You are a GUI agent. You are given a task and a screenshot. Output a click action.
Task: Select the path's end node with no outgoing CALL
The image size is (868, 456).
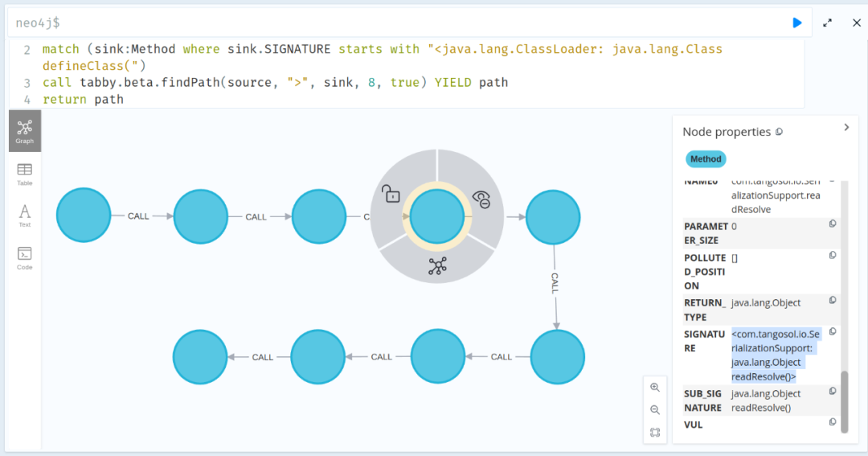tap(200, 357)
